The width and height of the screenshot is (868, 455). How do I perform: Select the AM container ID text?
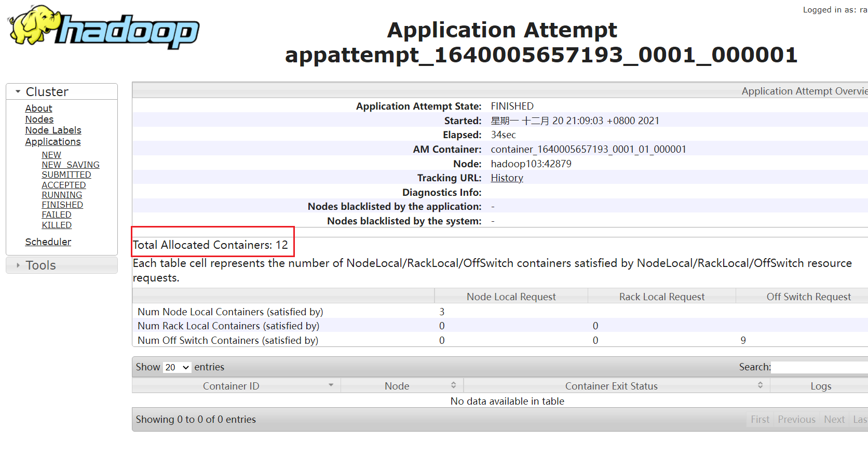pos(589,149)
